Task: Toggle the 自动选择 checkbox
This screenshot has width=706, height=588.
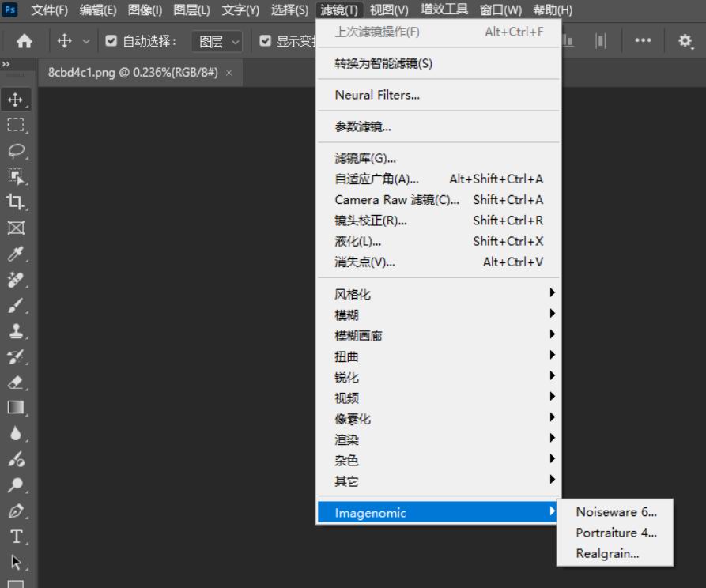Action: click(x=111, y=41)
